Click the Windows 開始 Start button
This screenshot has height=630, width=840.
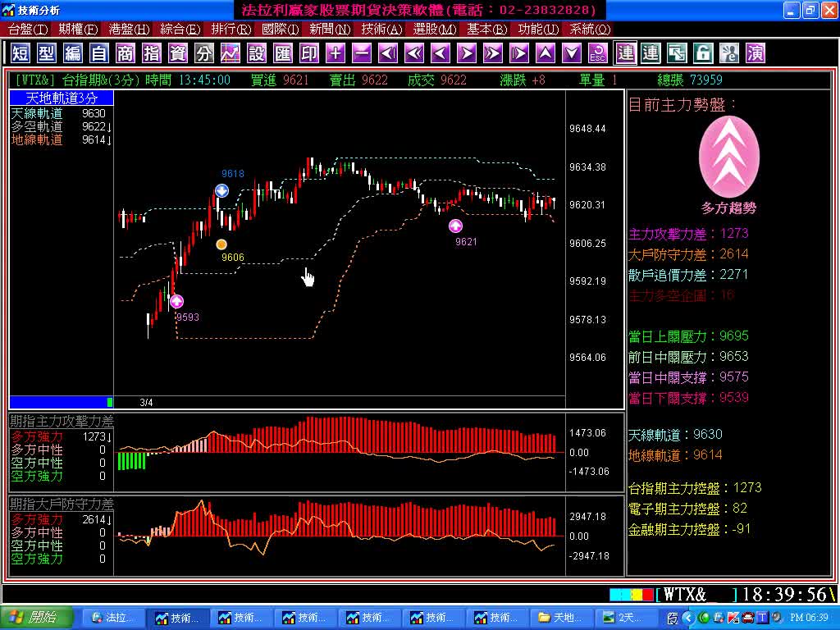click(34, 618)
